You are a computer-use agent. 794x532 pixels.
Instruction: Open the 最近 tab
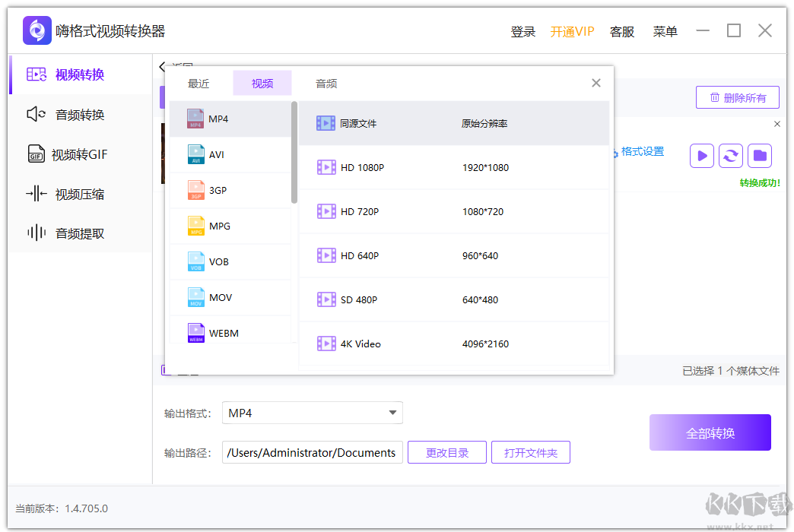[x=198, y=84]
